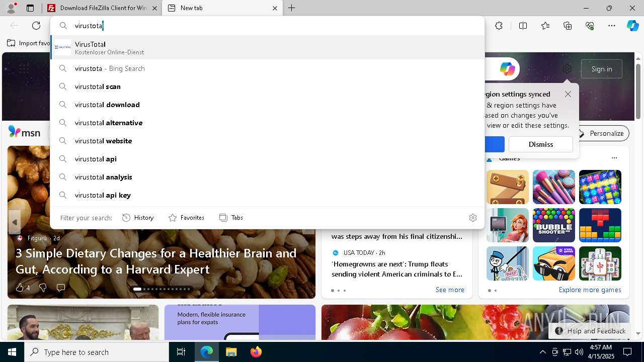Open Help and Feedback button

590,331
